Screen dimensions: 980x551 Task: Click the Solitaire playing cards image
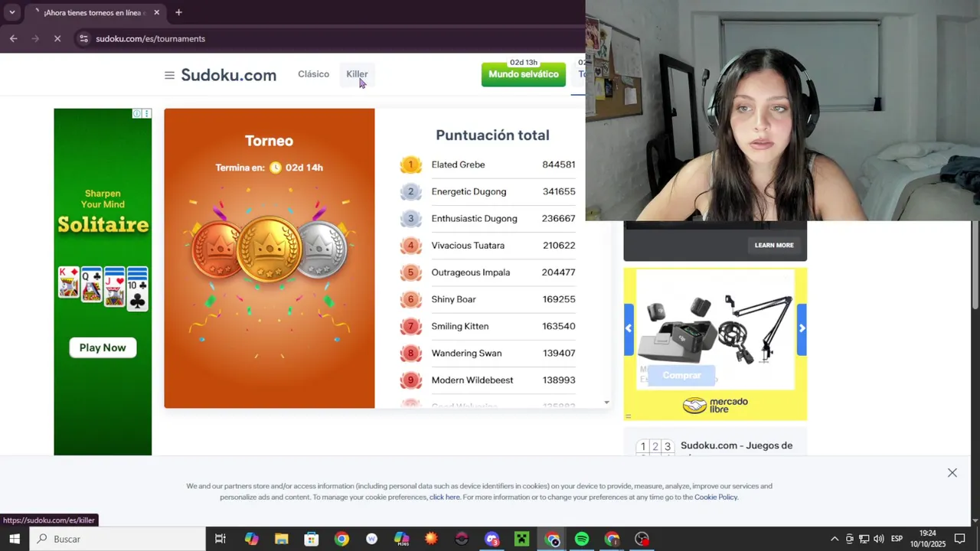[x=103, y=287]
